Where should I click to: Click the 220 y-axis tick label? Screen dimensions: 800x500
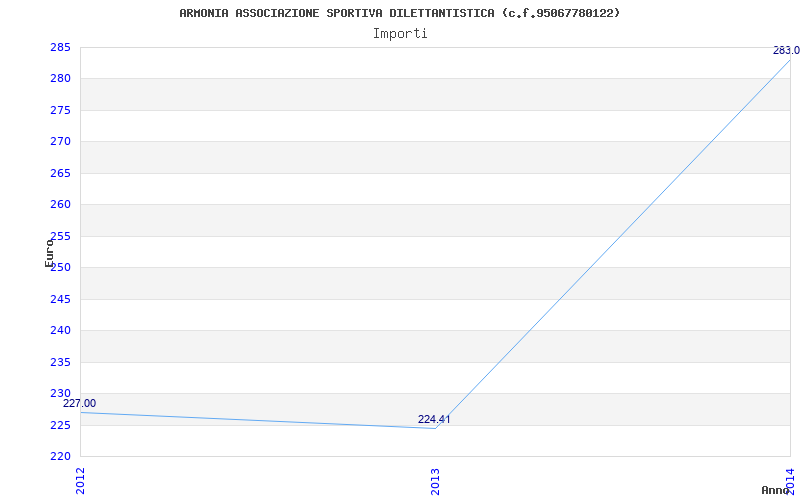pos(60,456)
